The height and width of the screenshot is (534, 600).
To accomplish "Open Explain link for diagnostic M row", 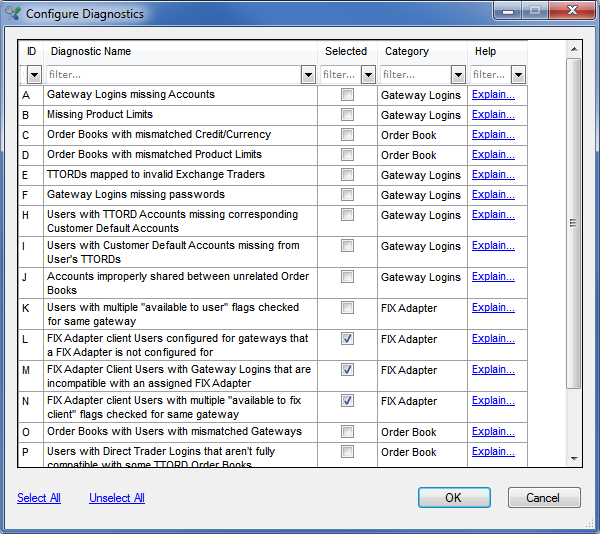I will [x=493, y=370].
